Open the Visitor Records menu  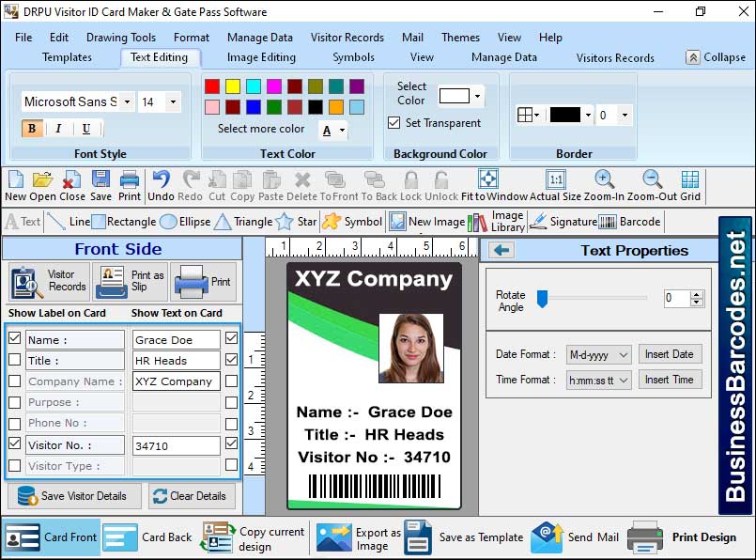click(x=347, y=38)
